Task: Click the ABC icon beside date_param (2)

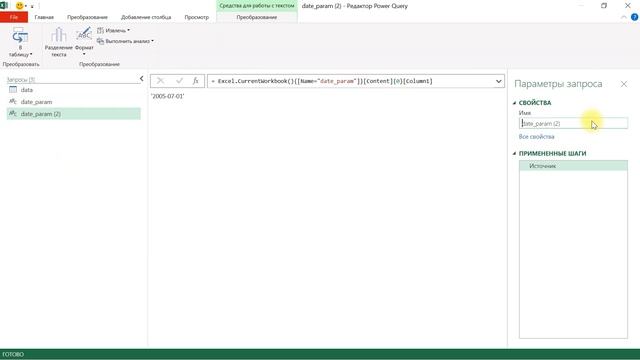Action: (13, 113)
